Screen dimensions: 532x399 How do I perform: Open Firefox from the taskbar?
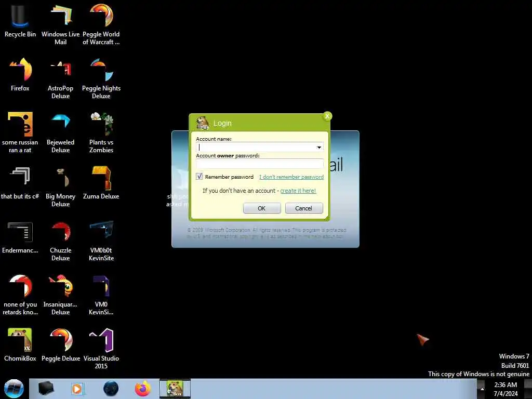(x=143, y=389)
